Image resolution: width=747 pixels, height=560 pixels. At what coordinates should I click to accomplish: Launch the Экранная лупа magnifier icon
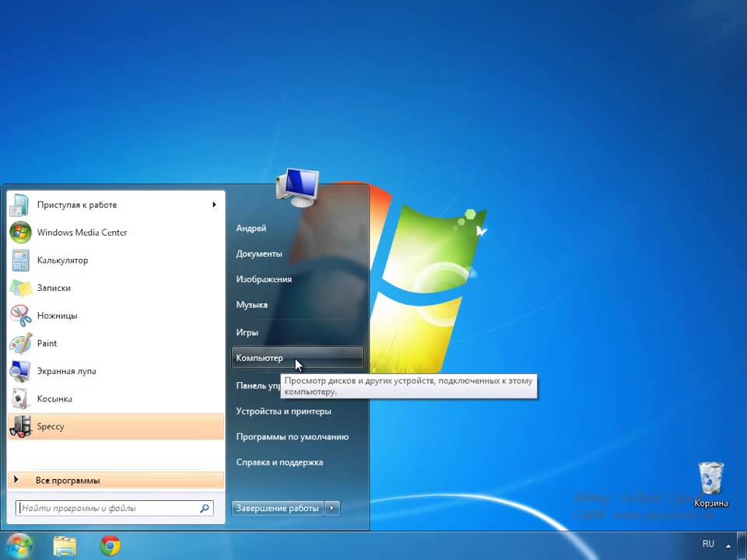[x=20, y=371]
